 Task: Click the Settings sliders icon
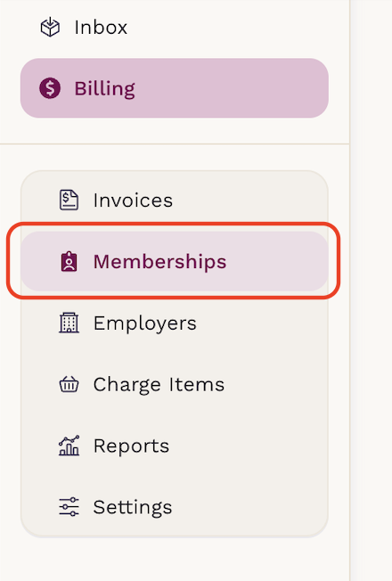point(69,507)
